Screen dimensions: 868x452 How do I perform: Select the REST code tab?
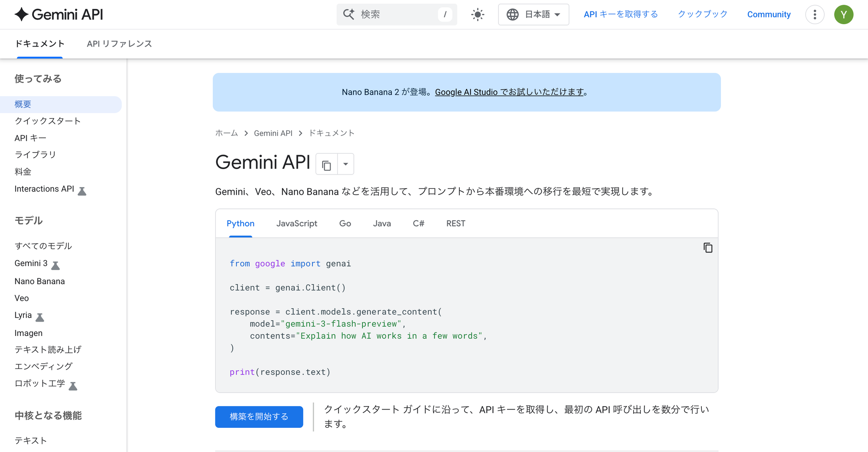coord(456,224)
